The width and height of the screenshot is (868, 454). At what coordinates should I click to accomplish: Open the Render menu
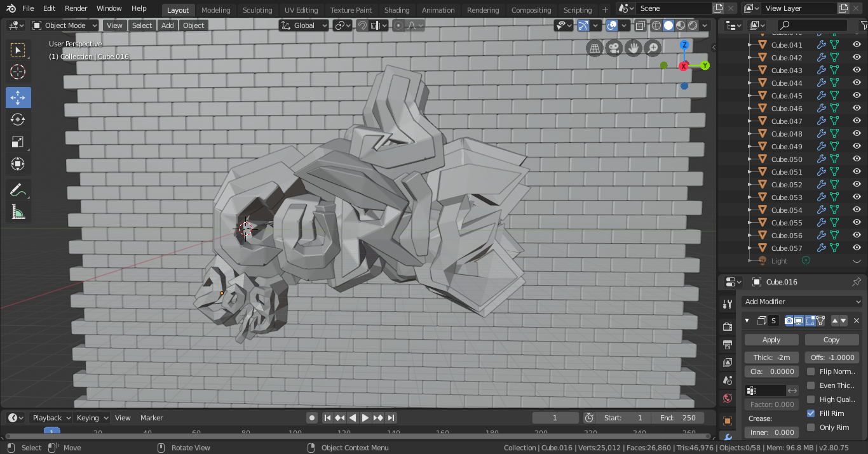point(76,8)
